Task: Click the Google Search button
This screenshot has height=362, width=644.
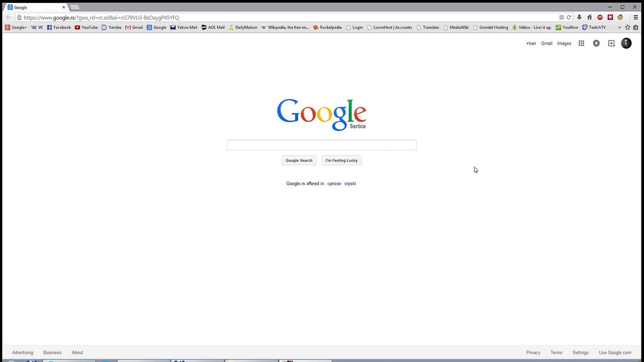Action: click(x=299, y=160)
